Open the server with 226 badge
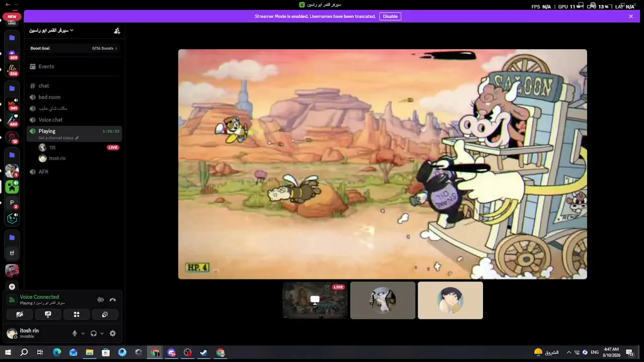The image size is (644, 362). (x=12, y=69)
